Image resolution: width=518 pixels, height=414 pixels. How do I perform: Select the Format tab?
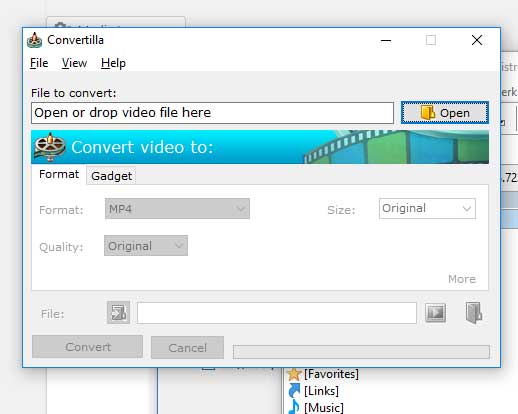(x=59, y=174)
